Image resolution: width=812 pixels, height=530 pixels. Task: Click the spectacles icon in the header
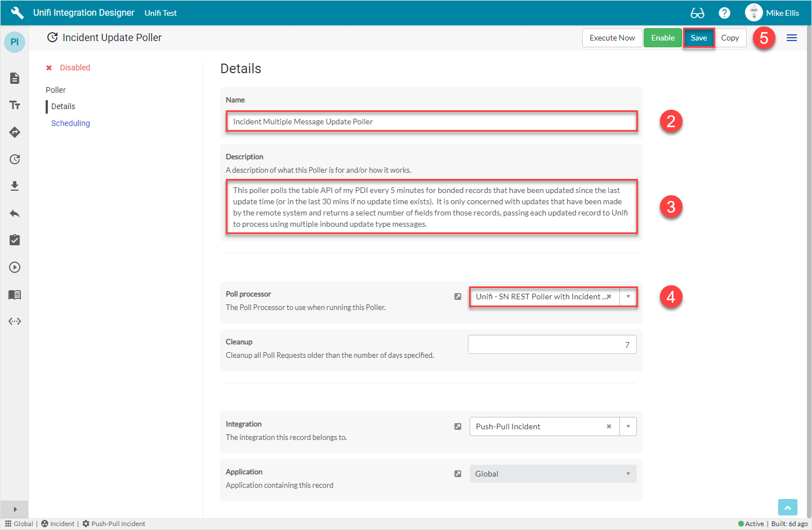(698, 12)
